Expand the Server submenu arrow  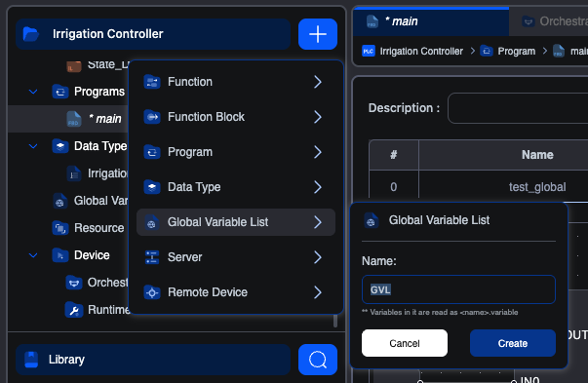[x=318, y=257]
